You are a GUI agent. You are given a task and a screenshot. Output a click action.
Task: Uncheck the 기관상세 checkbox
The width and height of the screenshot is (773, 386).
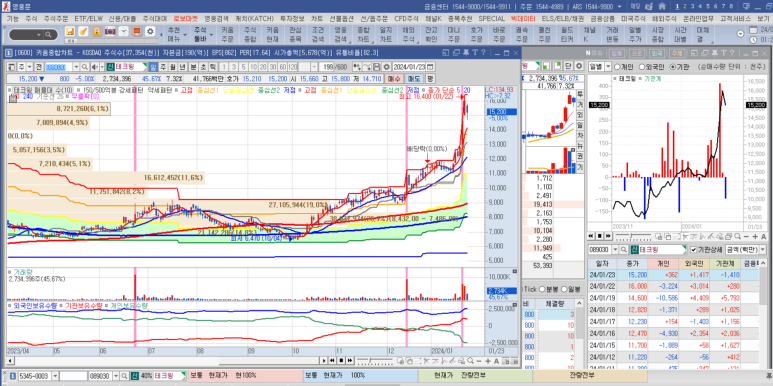[694, 250]
